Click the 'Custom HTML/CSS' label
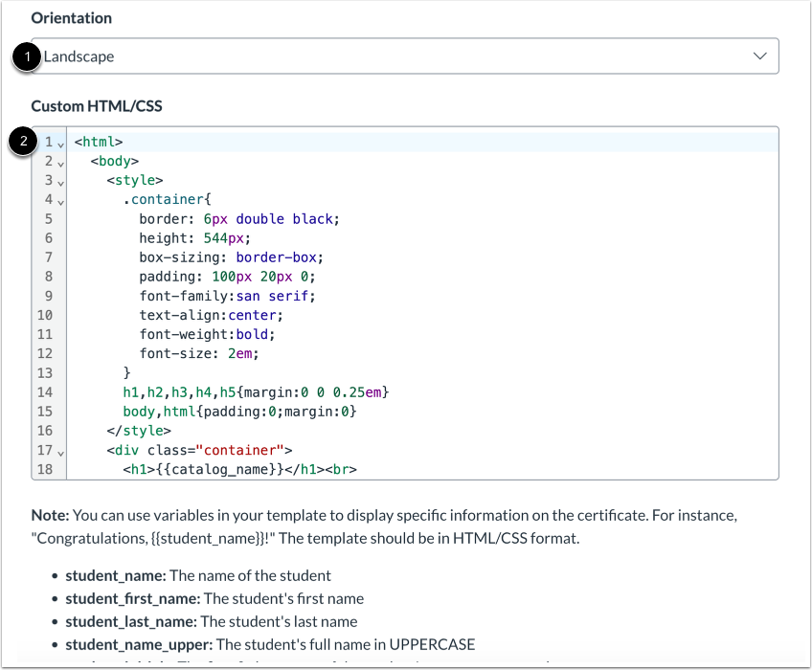This screenshot has height=670, width=812. 97,106
